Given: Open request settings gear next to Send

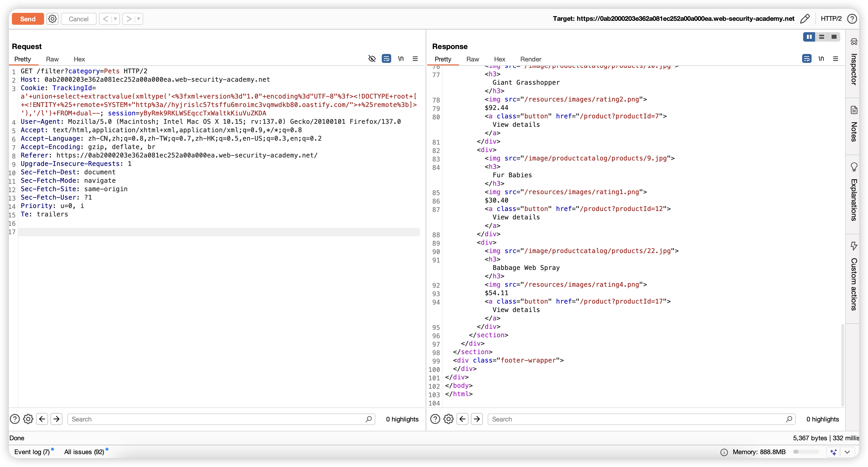Looking at the screenshot, I should (52, 19).
